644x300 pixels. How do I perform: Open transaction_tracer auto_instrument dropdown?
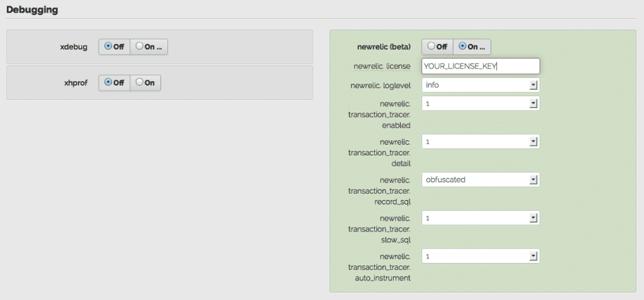pos(480,256)
